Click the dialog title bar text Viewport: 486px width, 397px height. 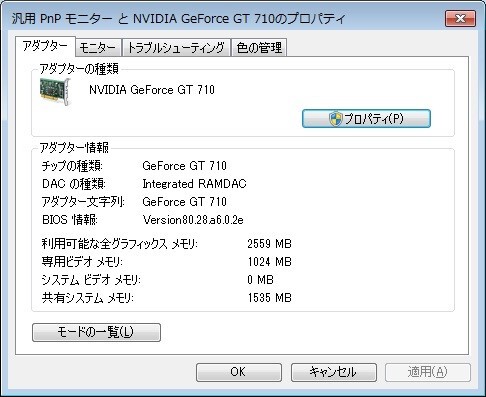(x=179, y=19)
